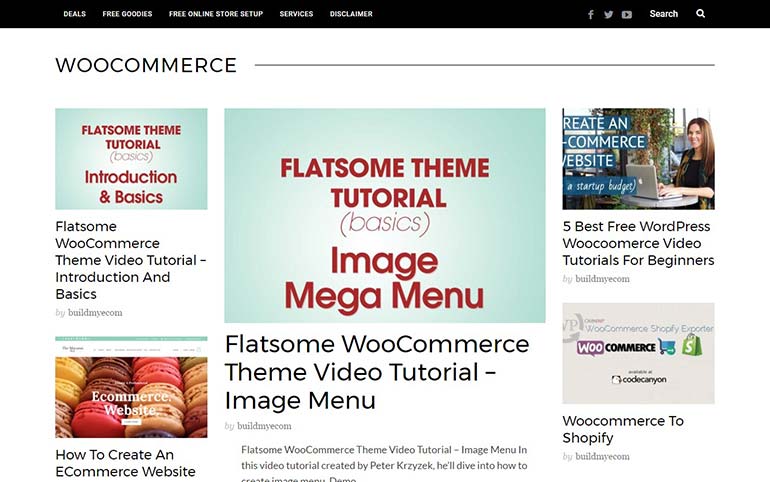The width and height of the screenshot is (770, 482).
Task: Open the Deals menu item
Action: (75, 14)
